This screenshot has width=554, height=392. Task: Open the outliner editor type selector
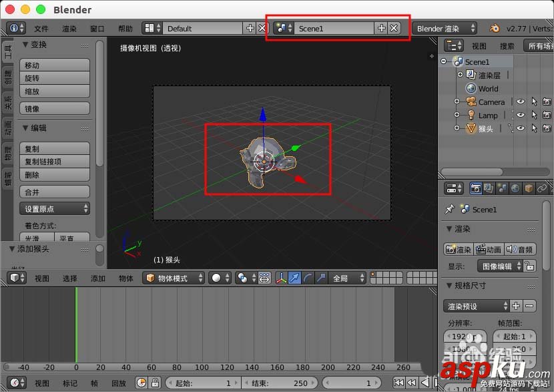click(454, 45)
